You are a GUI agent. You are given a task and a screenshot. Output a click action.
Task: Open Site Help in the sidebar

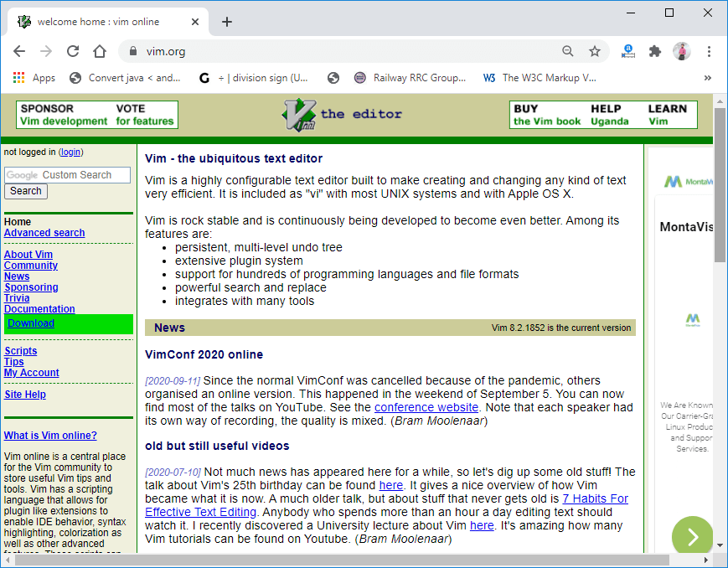[25, 395]
